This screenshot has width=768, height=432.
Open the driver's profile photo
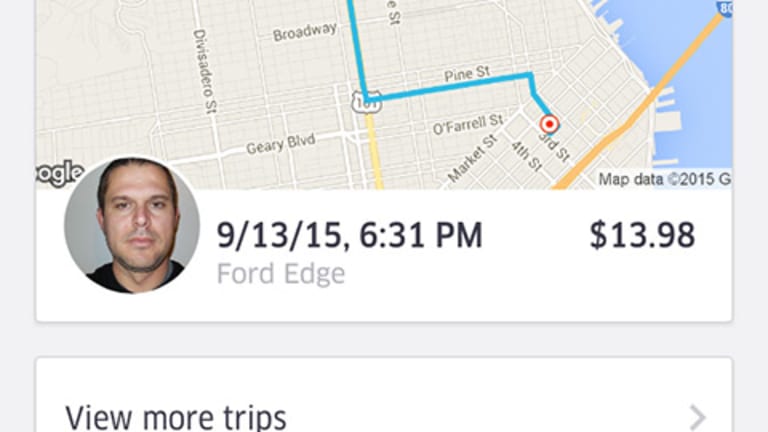point(131,225)
